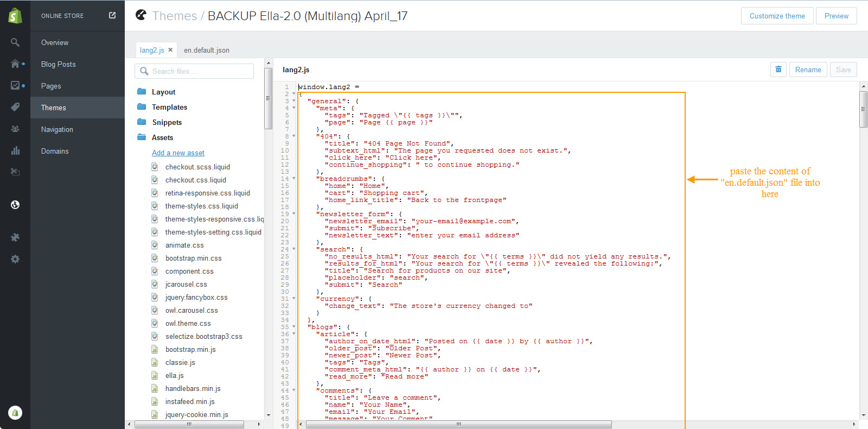Image resolution: width=868 pixels, height=429 pixels.
Task: Open the Apps puzzle piece icon
Action: pyautogui.click(x=15, y=237)
